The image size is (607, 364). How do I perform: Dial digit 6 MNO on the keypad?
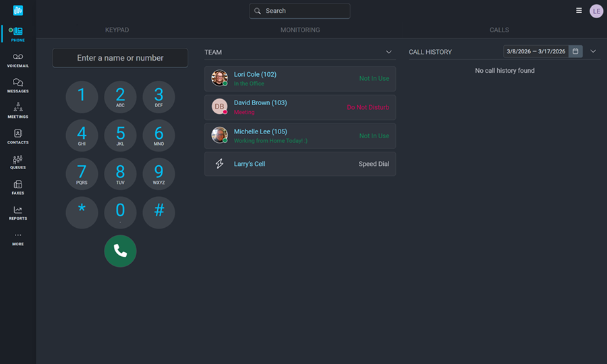coord(158,135)
